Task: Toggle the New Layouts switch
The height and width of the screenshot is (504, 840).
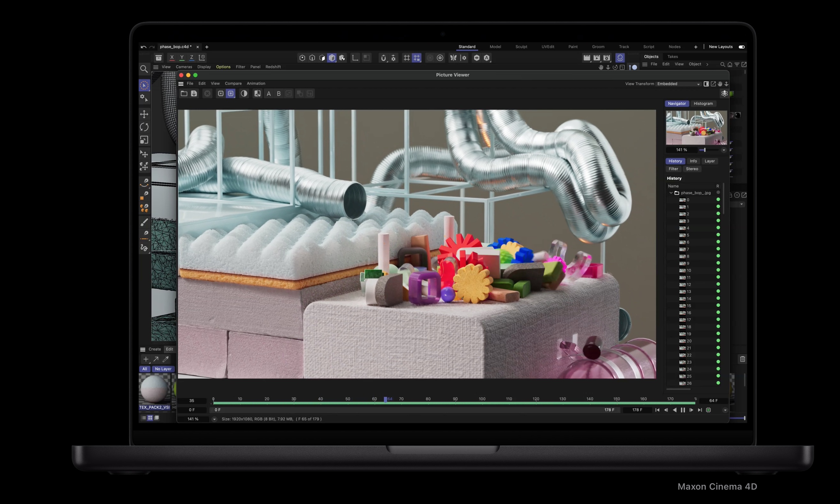Action: coord(742,47)
